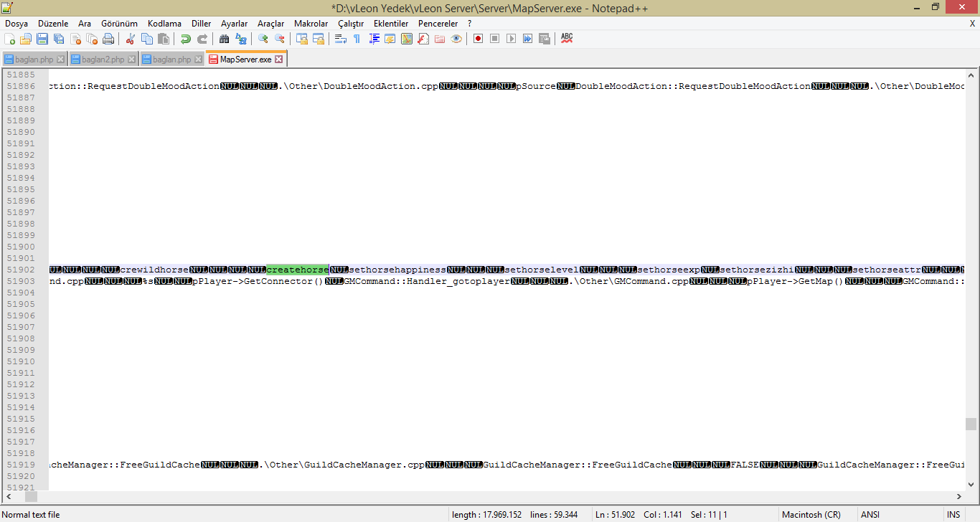Click the Copy toolbar icon
The width and height of the screenshot is (980, 522).
tap(147, 39)
